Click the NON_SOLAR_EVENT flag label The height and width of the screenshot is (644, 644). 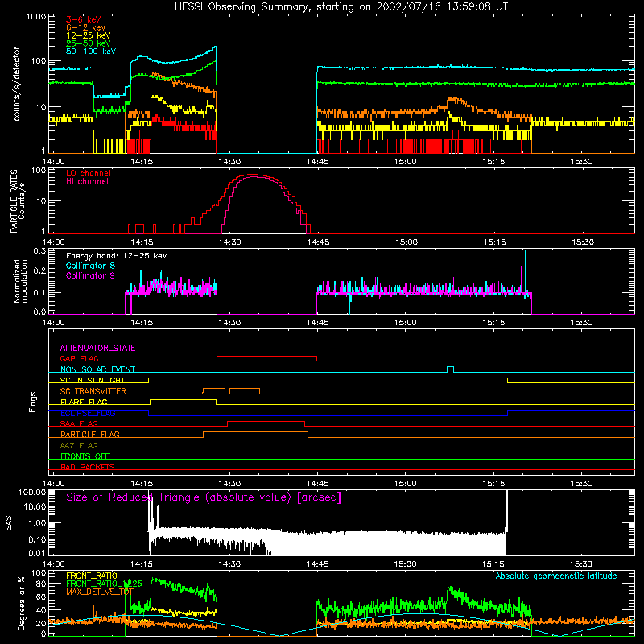[97, 369]
